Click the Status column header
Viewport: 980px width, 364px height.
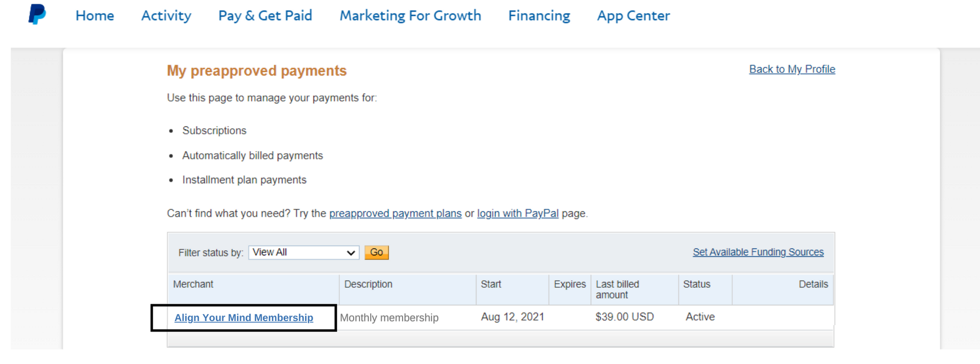[696, 285]
